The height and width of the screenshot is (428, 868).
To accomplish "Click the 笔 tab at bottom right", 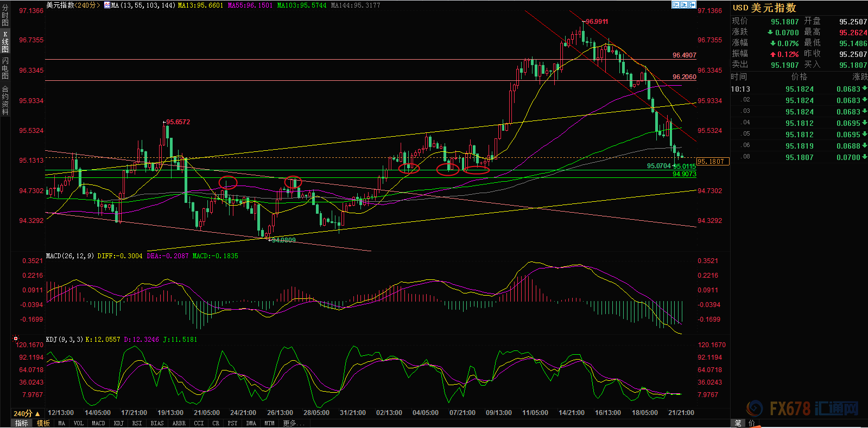I will point(738,423).
